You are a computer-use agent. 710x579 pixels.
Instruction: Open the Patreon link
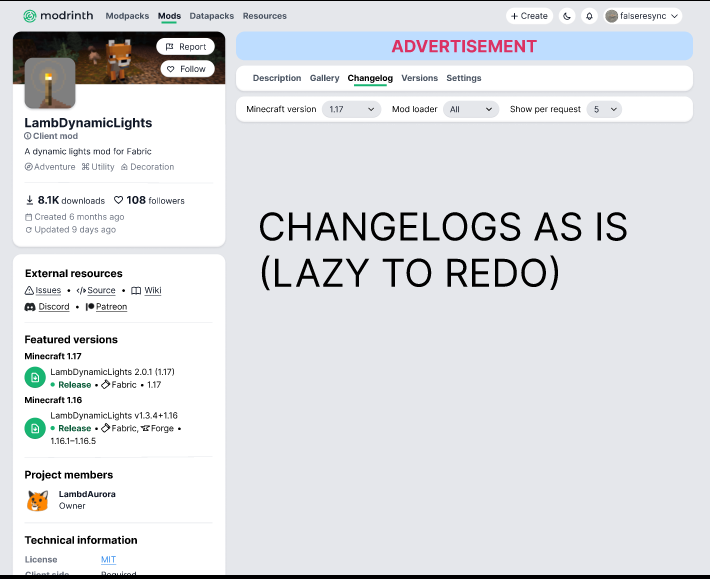[111, 306]
